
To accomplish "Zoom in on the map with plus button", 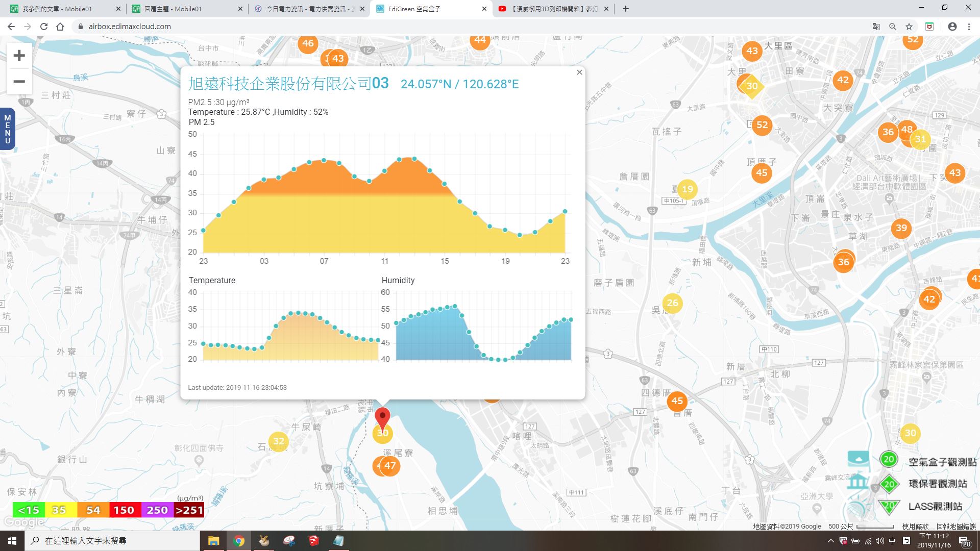I will [19, 56].
